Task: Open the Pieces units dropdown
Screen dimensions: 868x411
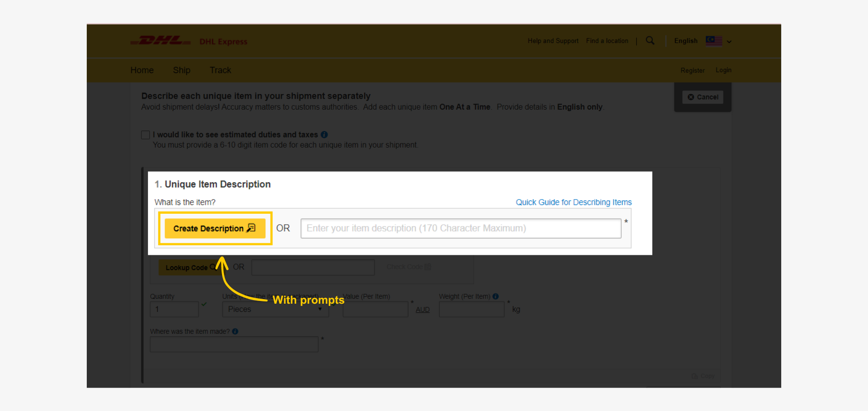Action: click(275, 309)
